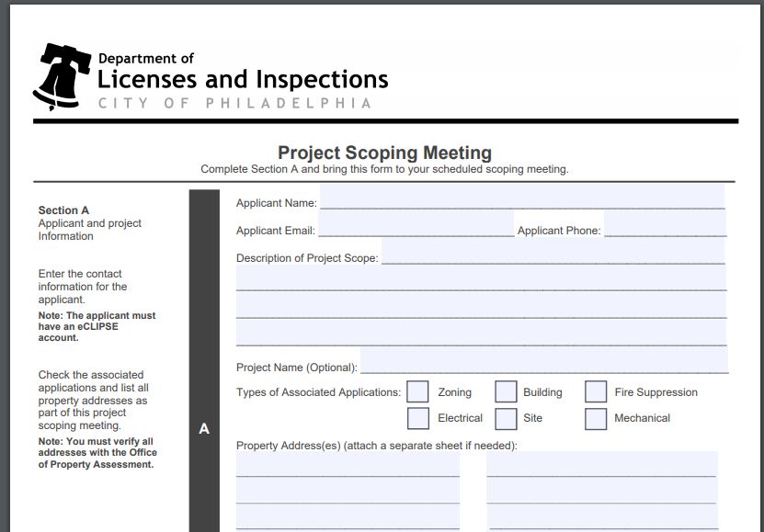This screenshot has width=764, height=532.
Task: Click the third left-column Property Address field
Action: pyautogui.click(x=348, y=517)
